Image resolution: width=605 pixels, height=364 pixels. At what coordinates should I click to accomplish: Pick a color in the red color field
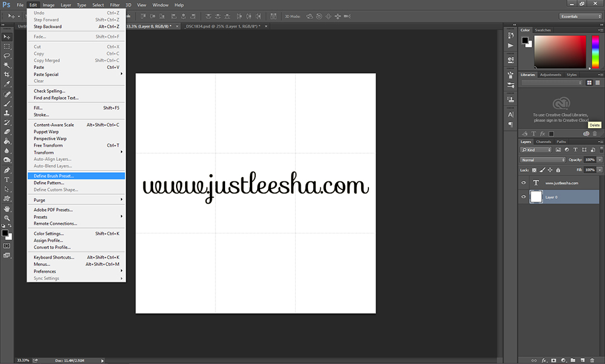560,52
